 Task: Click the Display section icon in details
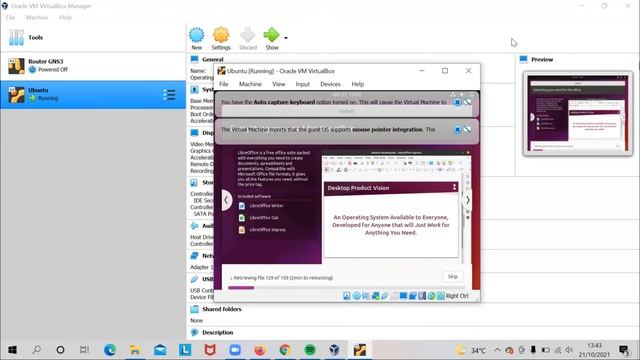pos(194,133)
